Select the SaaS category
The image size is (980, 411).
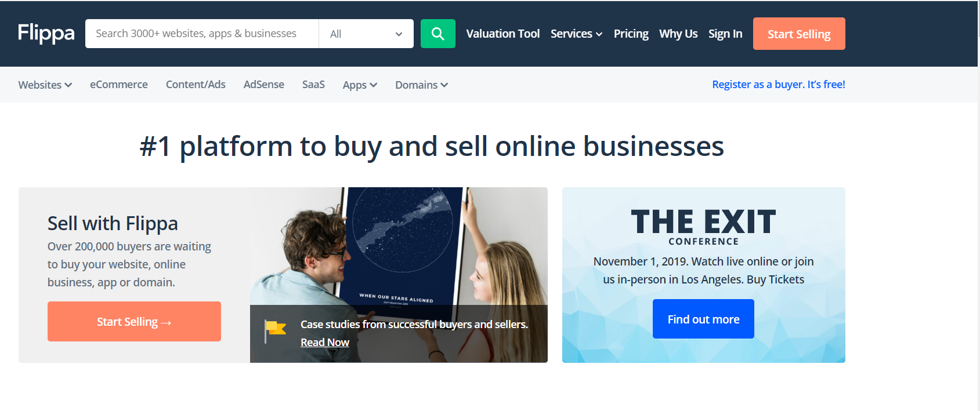coord(313,85)
